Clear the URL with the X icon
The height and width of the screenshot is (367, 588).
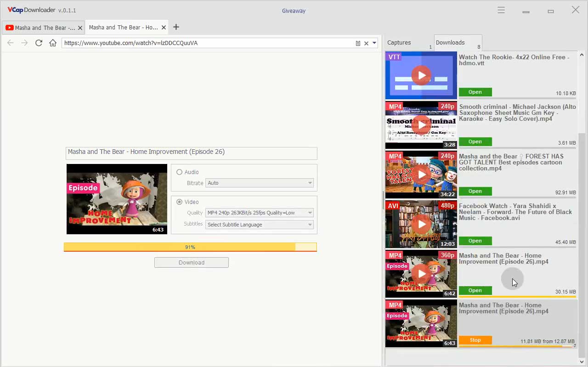point(366,43)
